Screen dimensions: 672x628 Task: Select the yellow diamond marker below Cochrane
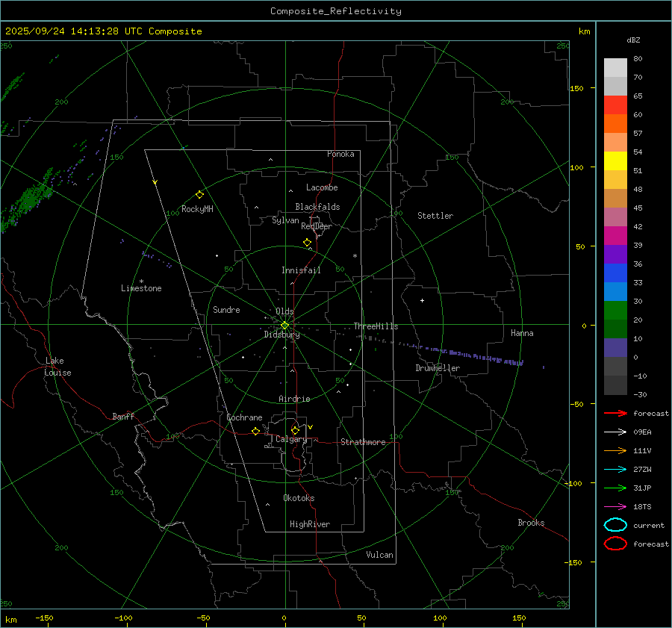255,432
